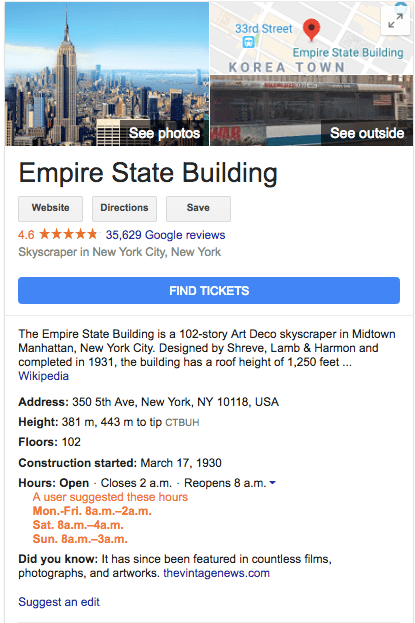Expand the map with the arrows icon
Viewport: 415px width, 623px height.
point(395,21)
